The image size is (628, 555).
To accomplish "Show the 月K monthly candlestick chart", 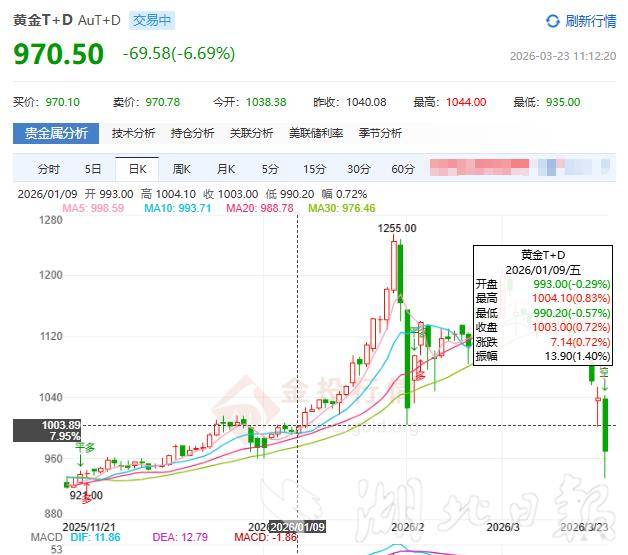I will tap(226, 169).
